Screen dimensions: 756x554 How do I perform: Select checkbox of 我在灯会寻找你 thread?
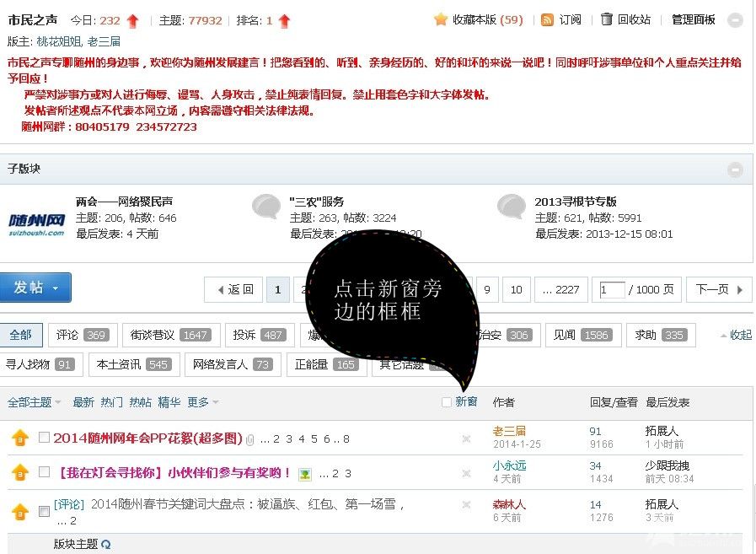click(44, 471)
